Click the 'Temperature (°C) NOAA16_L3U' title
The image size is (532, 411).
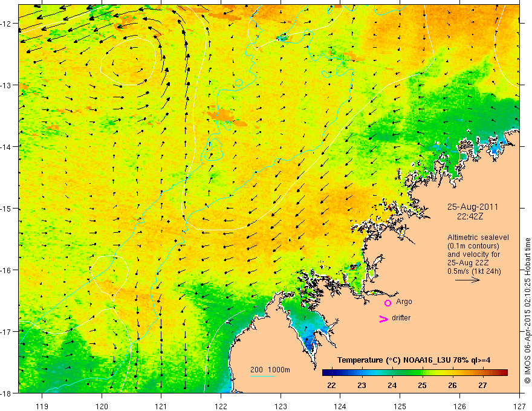(394, 360)
